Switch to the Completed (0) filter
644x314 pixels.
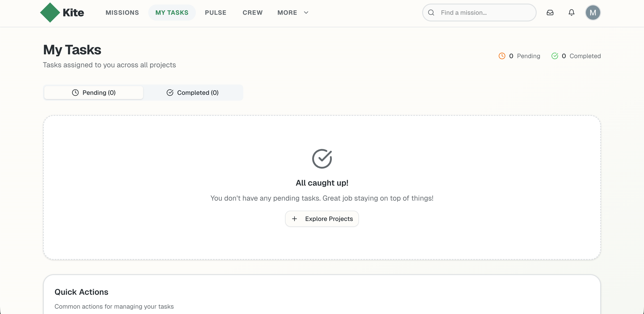pos(193,93)
